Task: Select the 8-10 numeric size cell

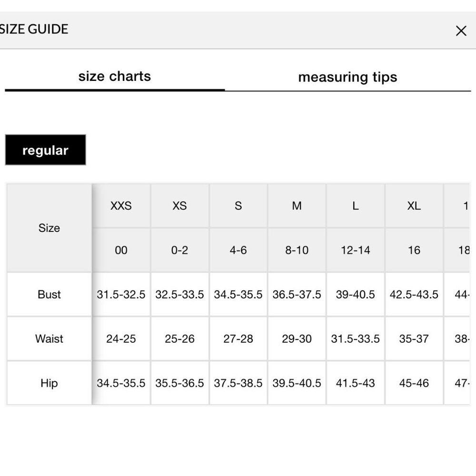Action: (x=297, y=250)
